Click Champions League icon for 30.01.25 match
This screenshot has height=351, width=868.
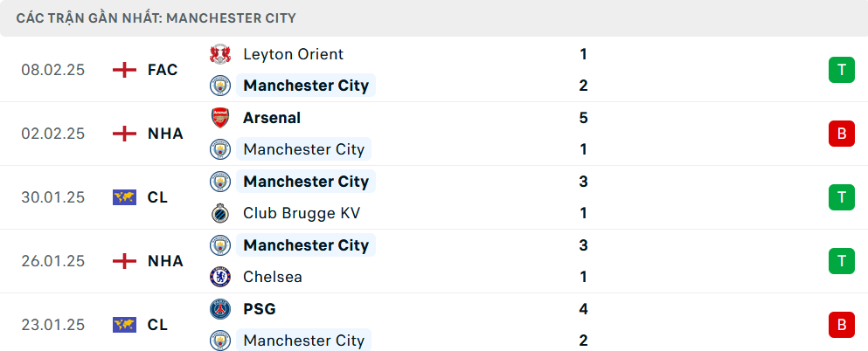tap(125, 197)
